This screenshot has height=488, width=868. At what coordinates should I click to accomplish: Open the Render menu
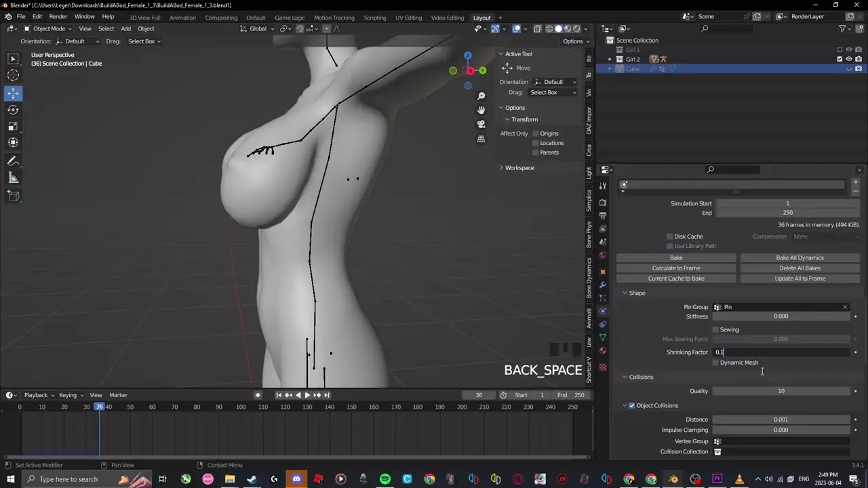click(x=58, y=16)
